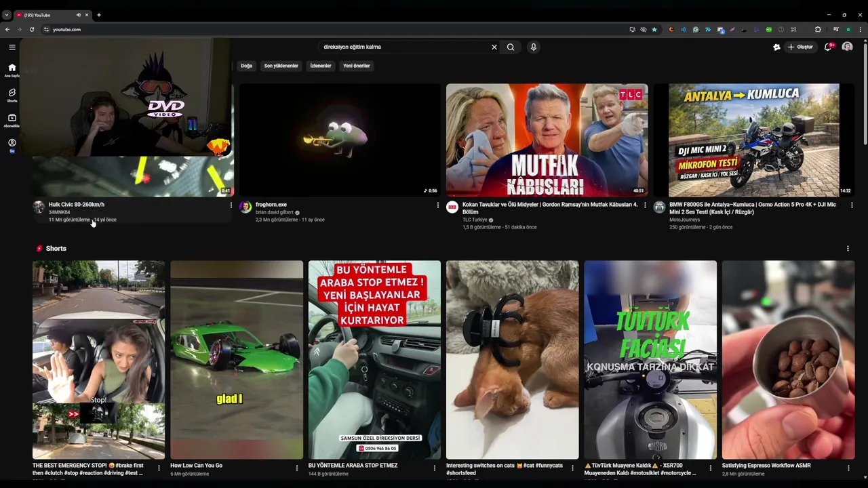Open the cat with switches short thumbnail

pyautogui.click(x=512, y=360)
